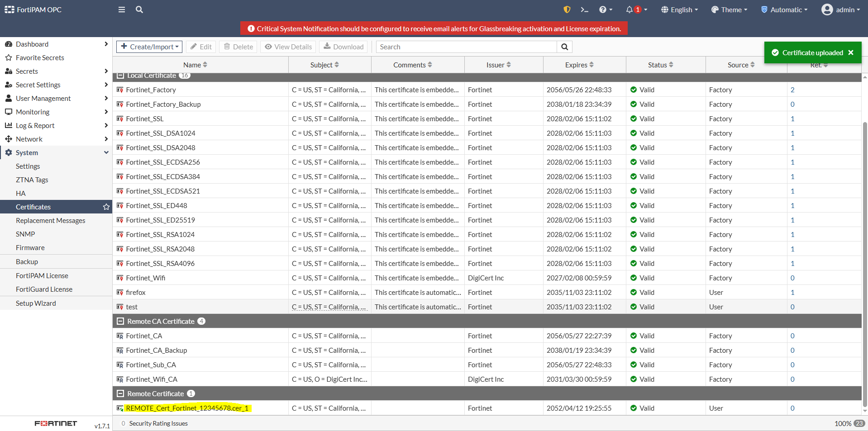The image size is (868, 431).
Task: Open the global search magnifier icon
Action: tap(139, 9)
